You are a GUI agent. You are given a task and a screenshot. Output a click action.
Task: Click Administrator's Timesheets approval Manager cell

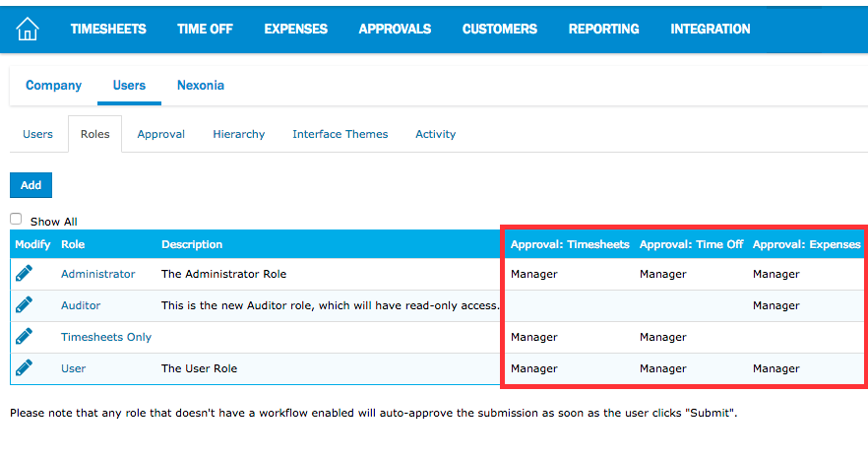click(534, 274)
